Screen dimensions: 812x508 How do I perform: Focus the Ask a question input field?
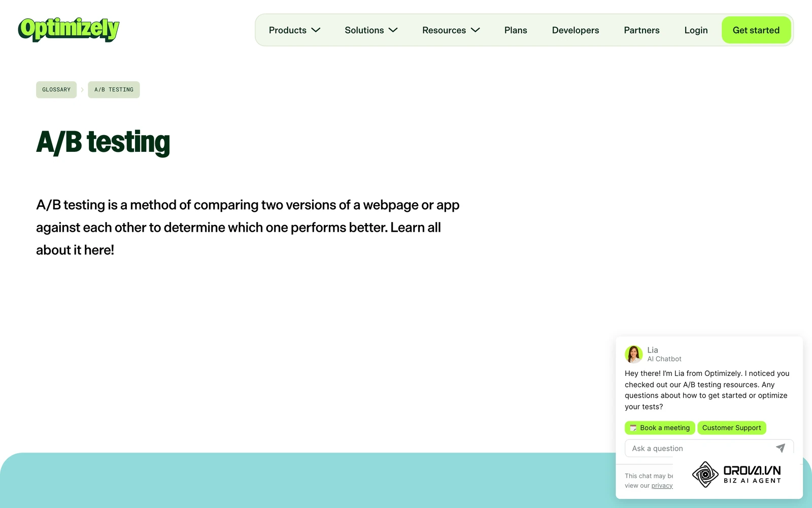[x=709, y=448]
